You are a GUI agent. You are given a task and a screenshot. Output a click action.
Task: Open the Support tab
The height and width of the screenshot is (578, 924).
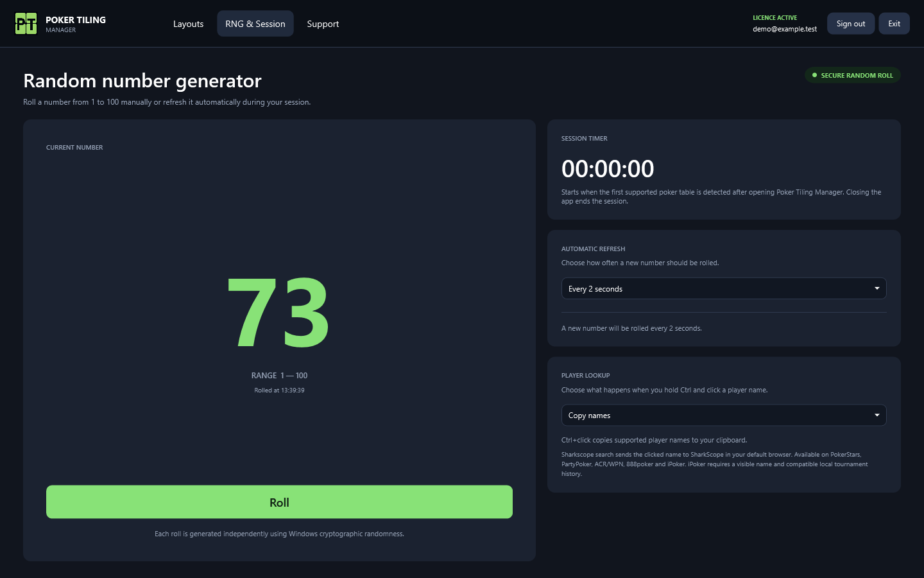click(323, 24)
